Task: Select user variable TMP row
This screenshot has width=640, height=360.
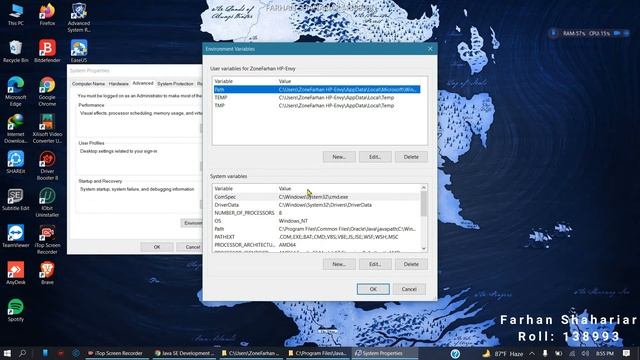Action: click(x=317, y=105)
